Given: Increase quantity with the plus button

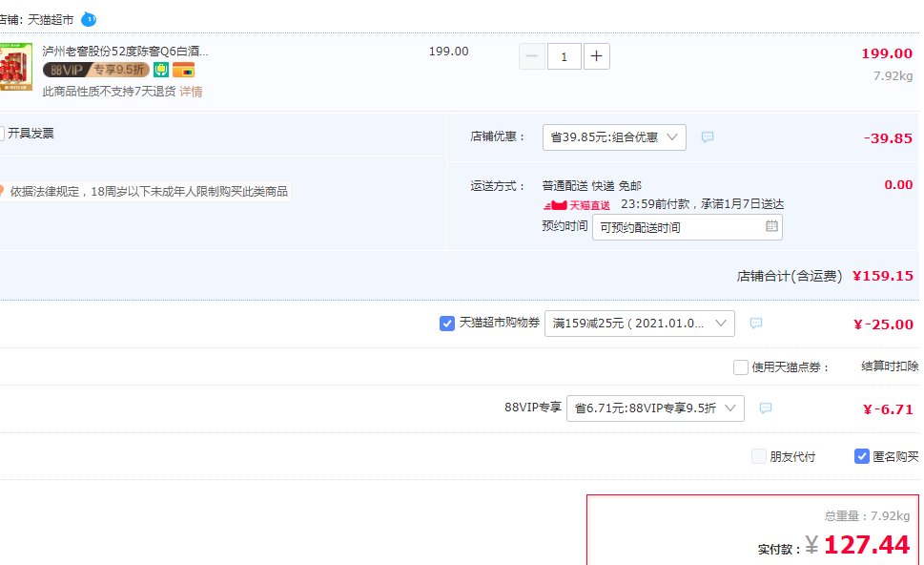Looking at the screenshot, I should (x=596, y=56).
